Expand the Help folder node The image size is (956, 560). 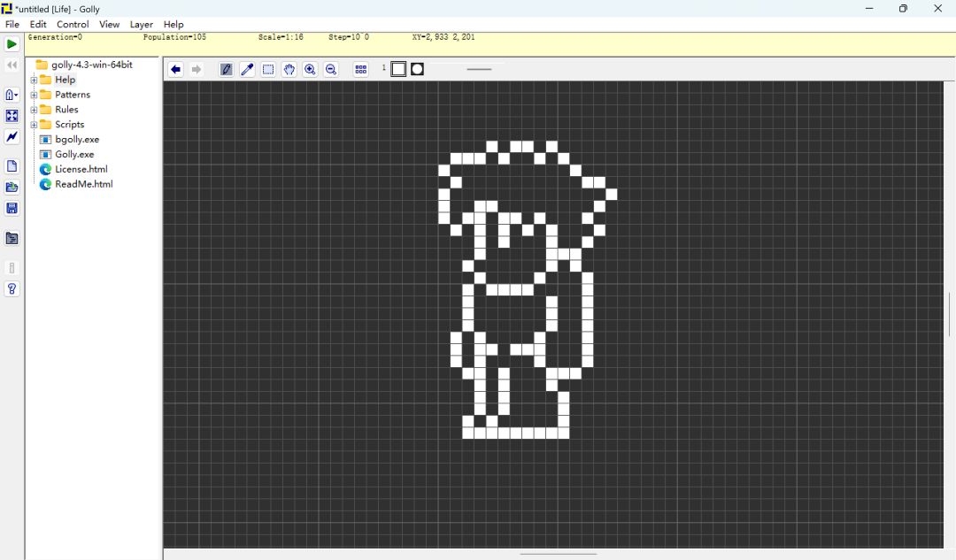coord(34,80)
